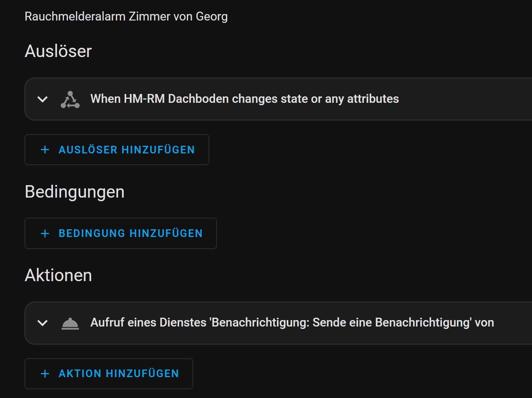Open the 'Aufruf eines Dienstes' action card
532x398 pixels.
(278, 323)
